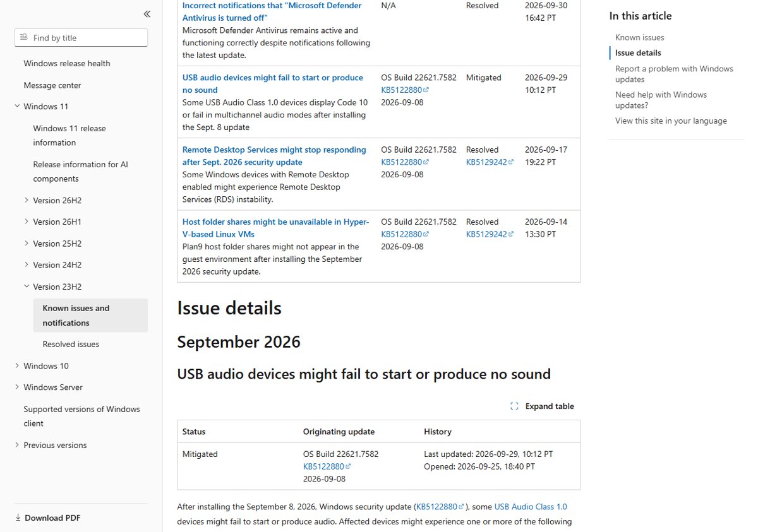Open Windows 11 release information

click(69, 136)
